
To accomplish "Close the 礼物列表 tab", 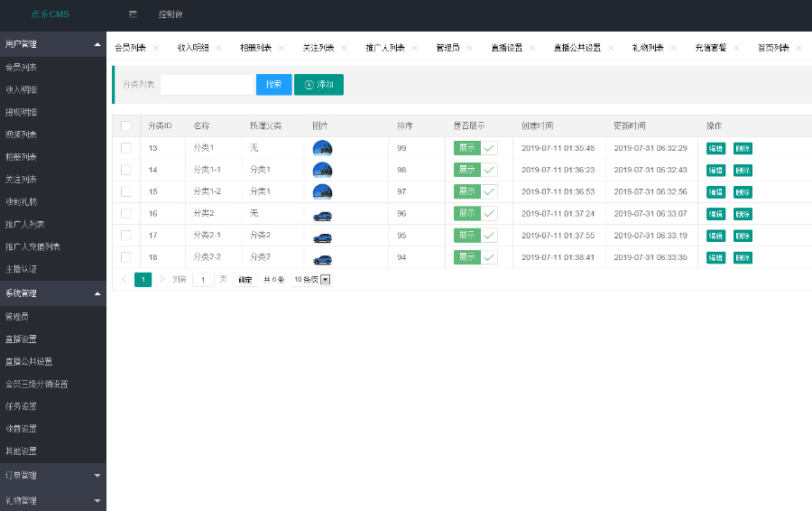I will 673,48.
